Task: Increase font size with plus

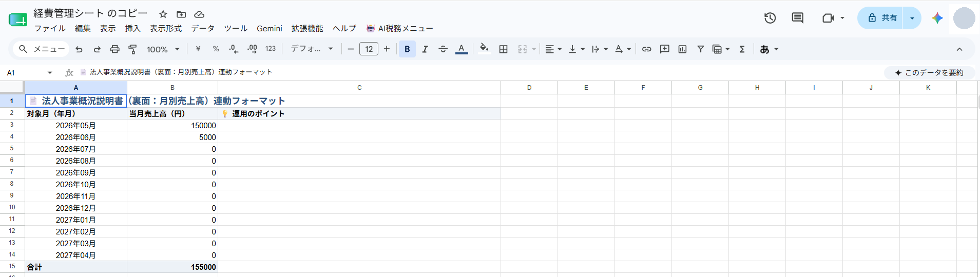Action: point(387,49)
